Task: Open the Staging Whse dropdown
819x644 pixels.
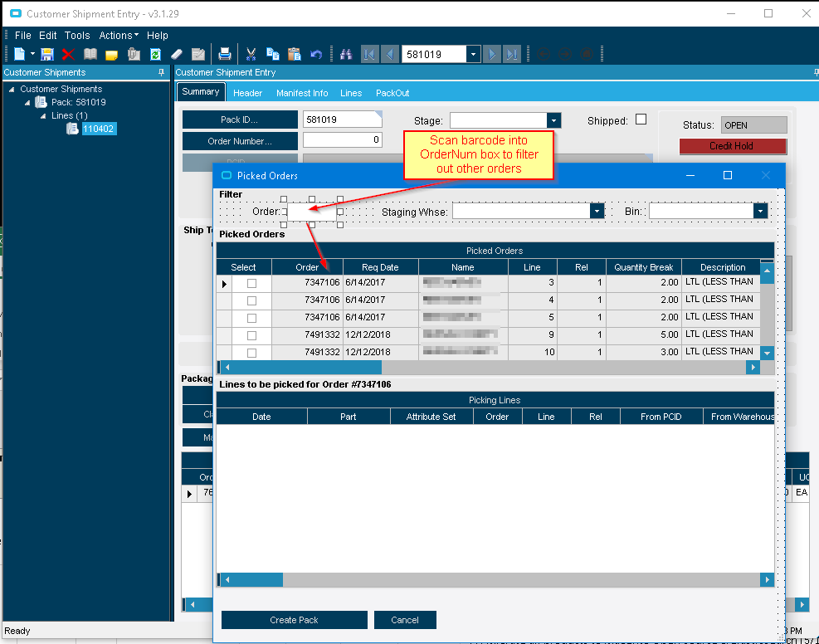Action: (597, 211)
